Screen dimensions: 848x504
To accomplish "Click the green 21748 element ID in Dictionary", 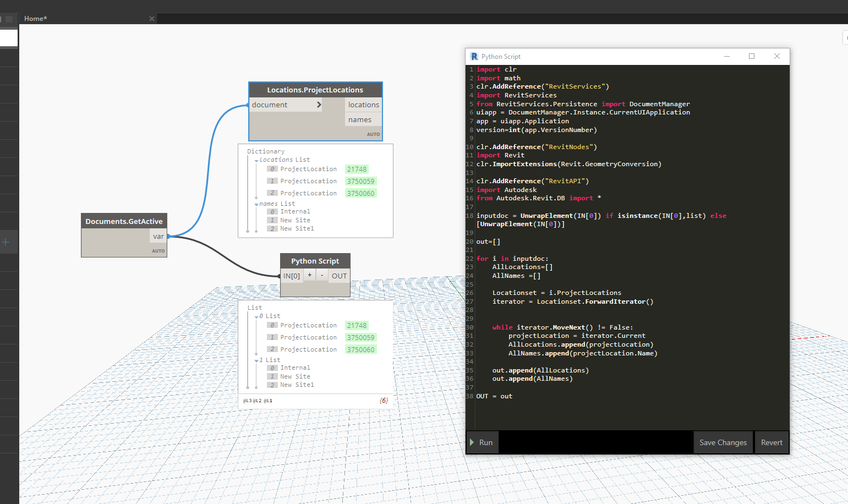I will 357,169.
